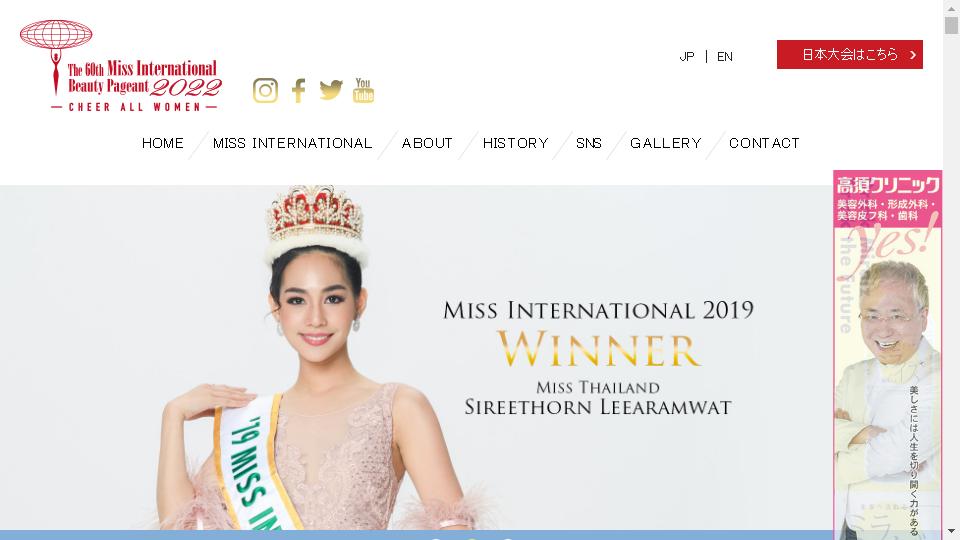Click the 高須クリニック side banner ad
The image size is (960, 540).
click(x=887, y=355)
